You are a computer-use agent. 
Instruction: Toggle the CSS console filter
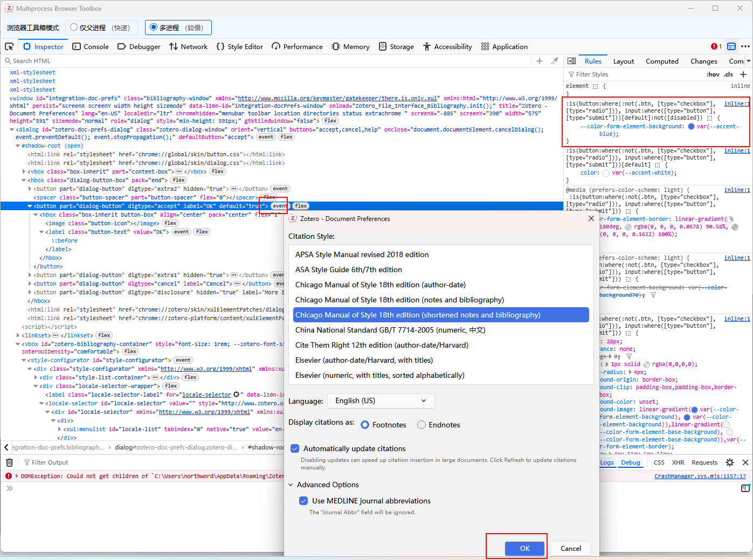tap(659, 462)
